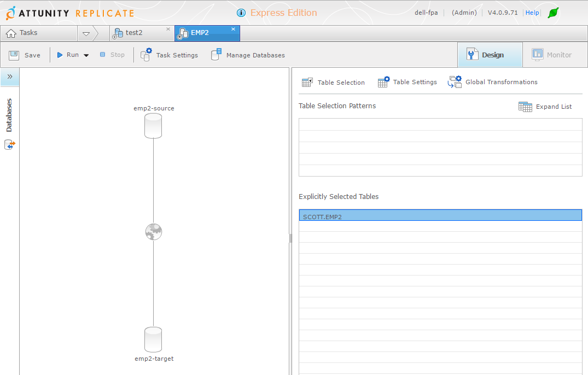Open the tasks list dropdown arrow
The width and height of the screenshot is (588, 375).
coord(86,34)
